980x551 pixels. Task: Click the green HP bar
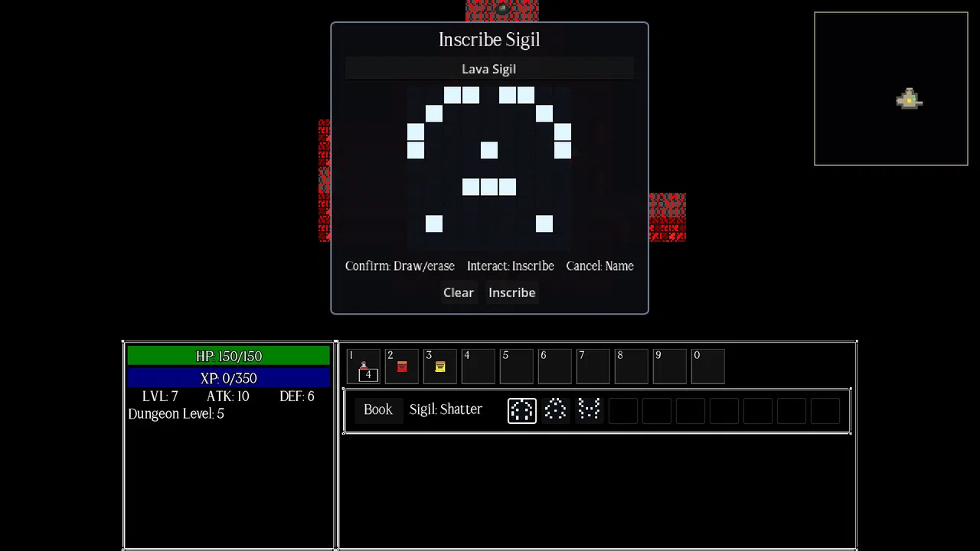click(228, 356)
